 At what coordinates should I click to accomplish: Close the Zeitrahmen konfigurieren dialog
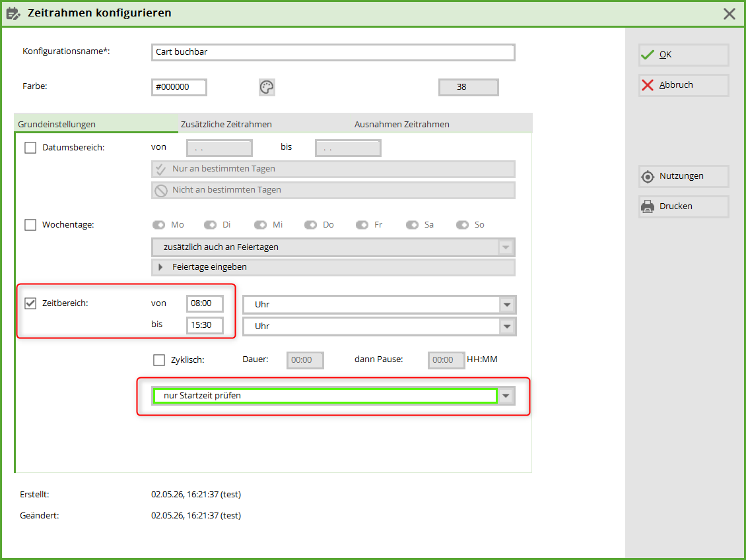729,14
